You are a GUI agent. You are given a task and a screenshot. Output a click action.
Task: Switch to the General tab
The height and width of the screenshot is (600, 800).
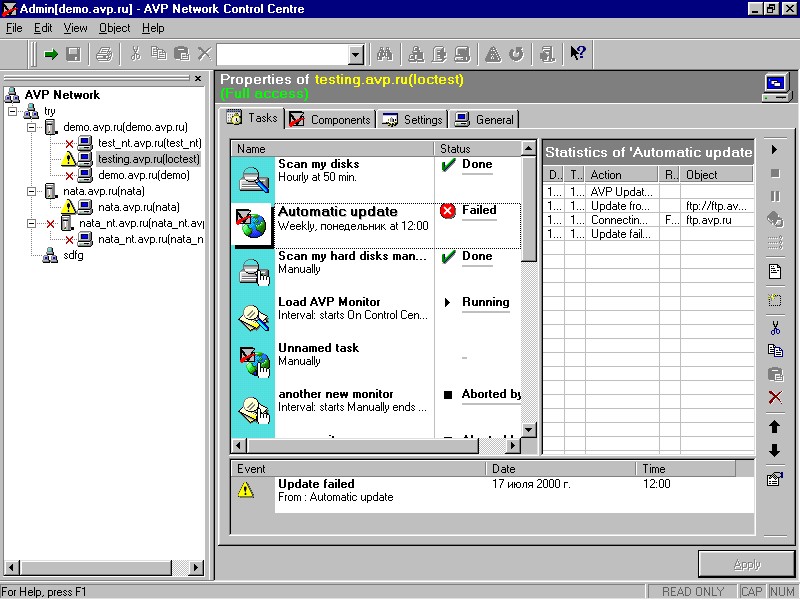(x=484, y=120)
